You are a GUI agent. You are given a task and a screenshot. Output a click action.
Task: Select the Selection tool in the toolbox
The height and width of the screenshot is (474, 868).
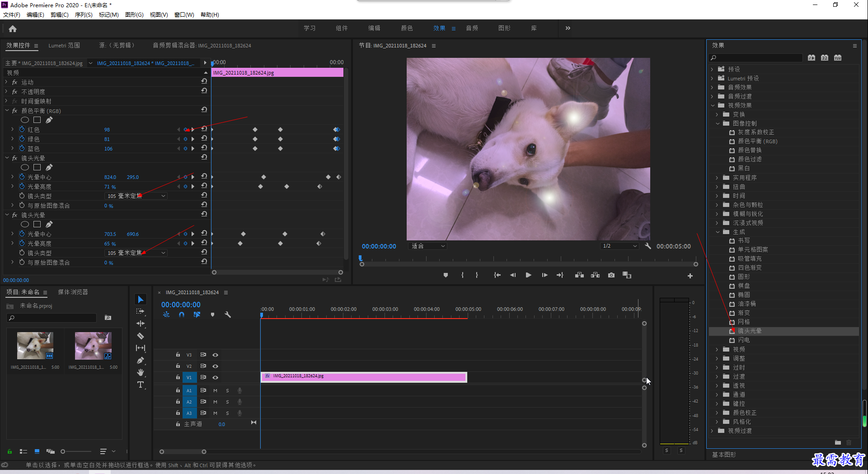[x=141, y=300]
